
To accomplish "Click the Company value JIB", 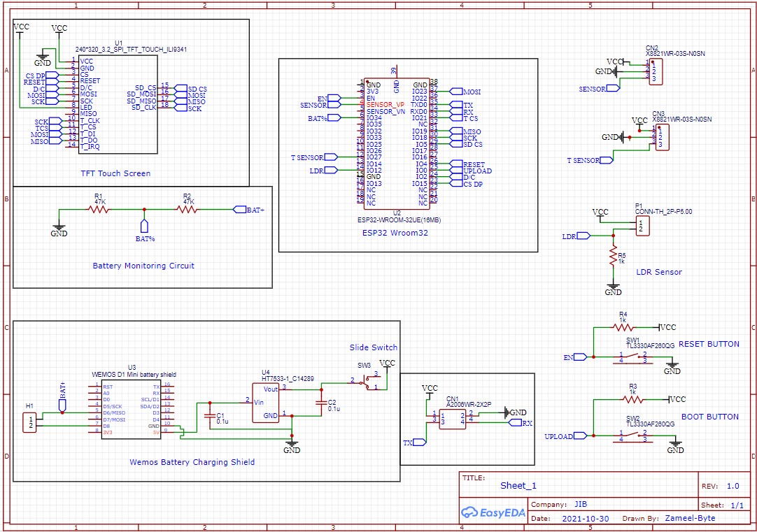I will tap(581, 504).
